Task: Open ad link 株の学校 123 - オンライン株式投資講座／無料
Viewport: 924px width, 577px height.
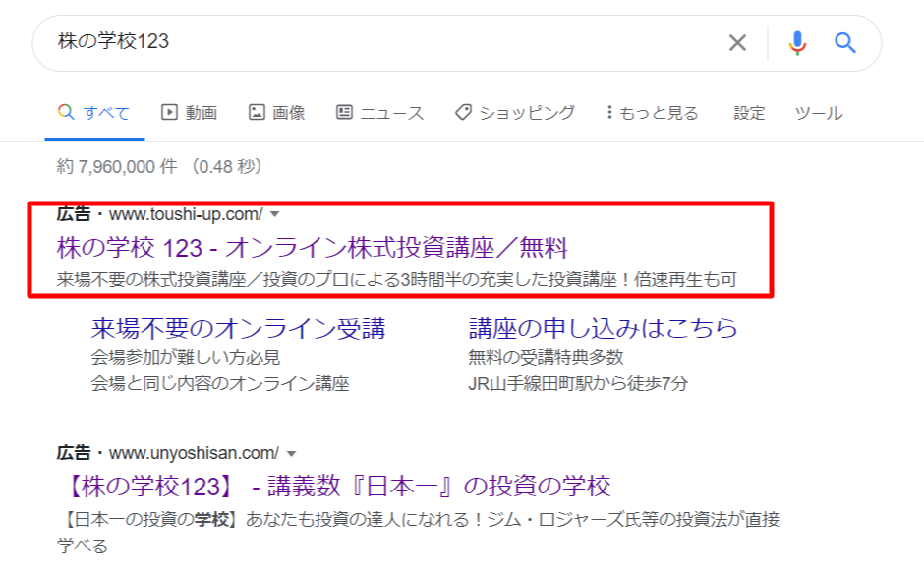Action: tap(313, 248)
